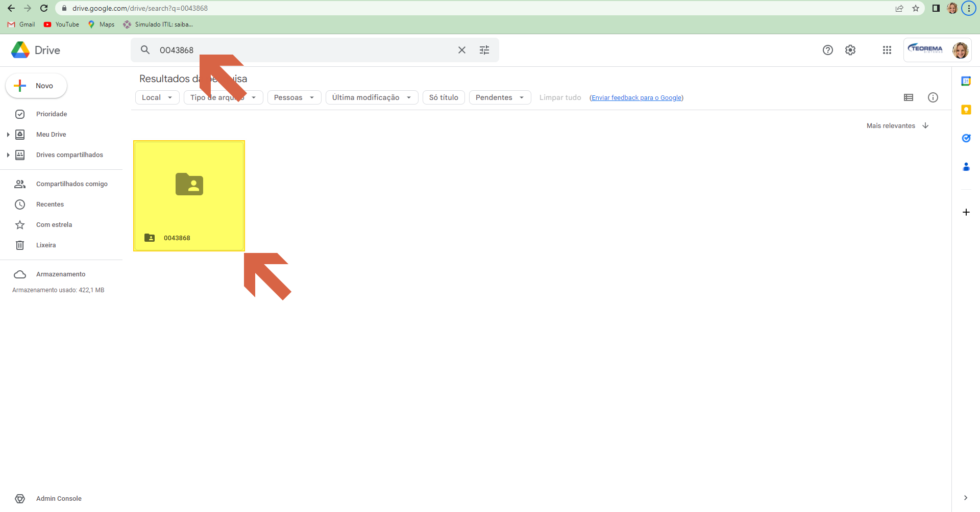Click storage used 422,1 MB text
Viewport: 980px width, 512px height.
pos(58,290)
